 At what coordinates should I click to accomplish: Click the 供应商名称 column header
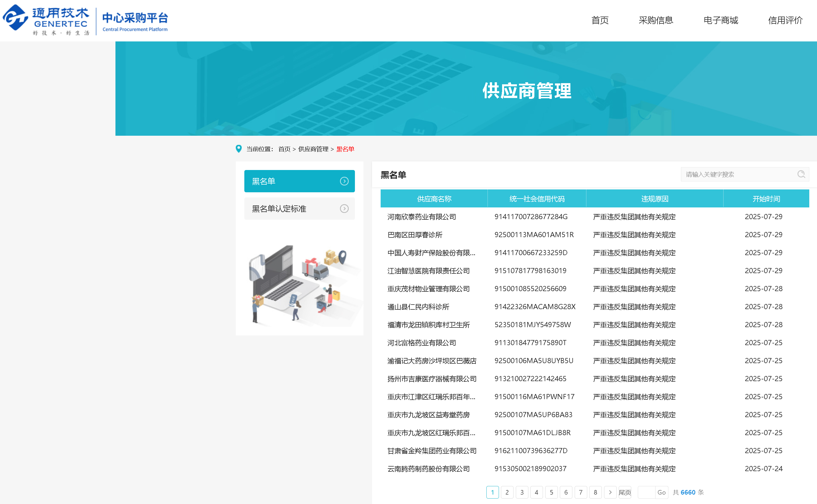[x=434, y=199]
